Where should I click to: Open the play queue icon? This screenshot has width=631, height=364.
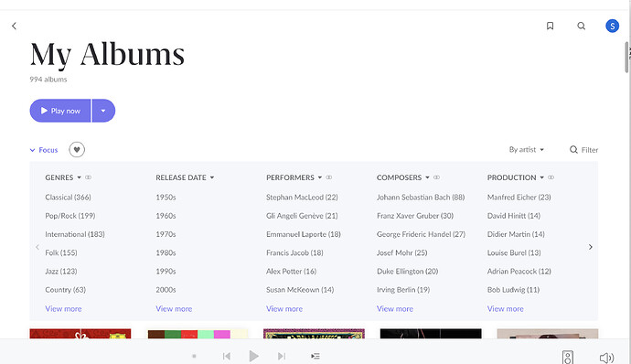coord(315,356)
